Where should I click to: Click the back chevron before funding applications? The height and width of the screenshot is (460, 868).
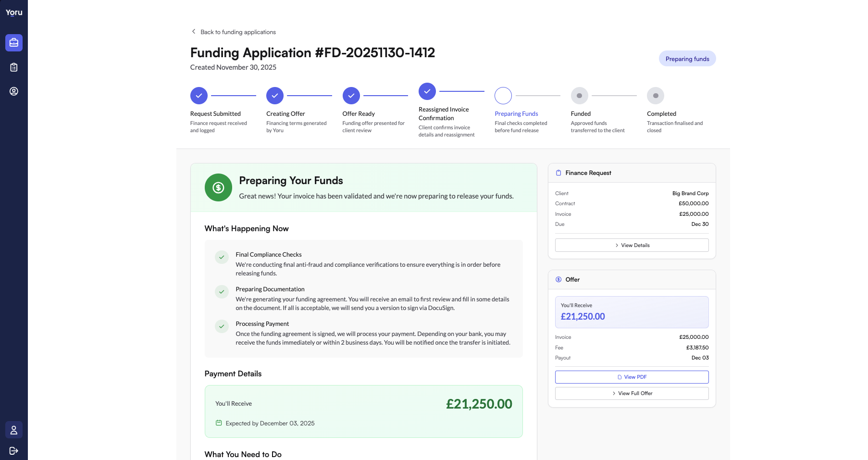(x=193, y=31)
